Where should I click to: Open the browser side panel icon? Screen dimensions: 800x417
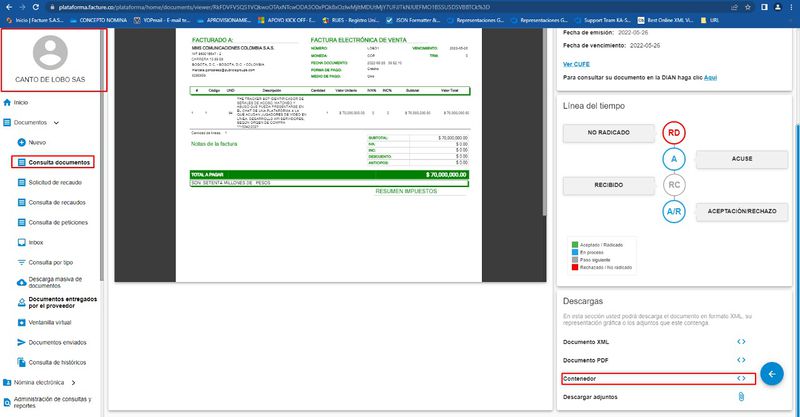tap(764, 7)
